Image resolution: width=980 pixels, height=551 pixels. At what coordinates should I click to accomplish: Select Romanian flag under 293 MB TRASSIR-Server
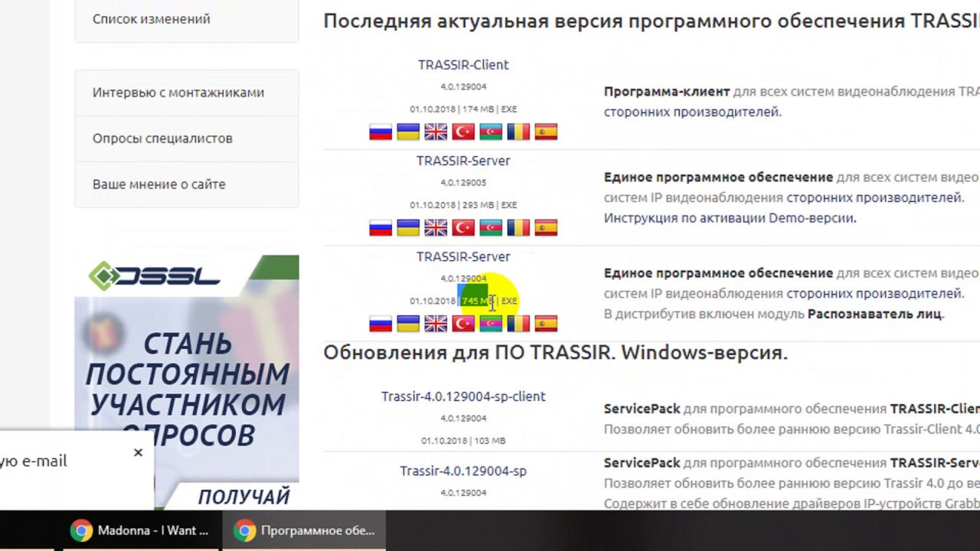click(518, 227)
